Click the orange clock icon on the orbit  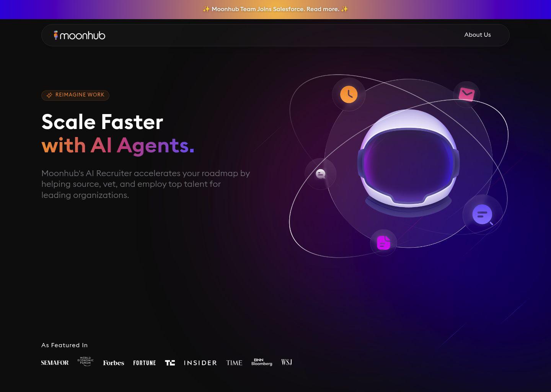pos(349,94)
